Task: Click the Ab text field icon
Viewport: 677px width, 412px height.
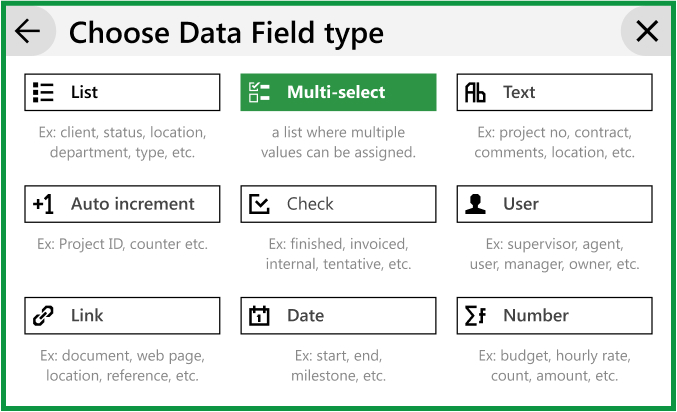Action: click(x=475, y=93)
